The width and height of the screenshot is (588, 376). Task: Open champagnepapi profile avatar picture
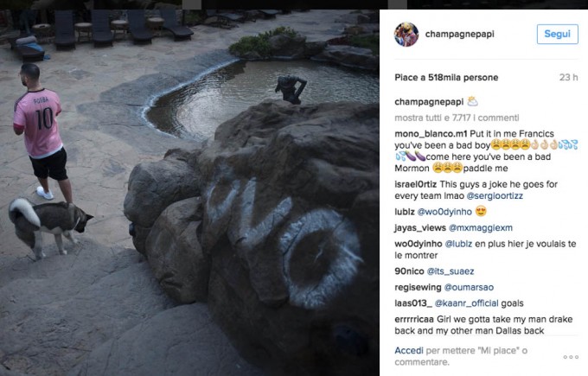(x=406, y=34)
